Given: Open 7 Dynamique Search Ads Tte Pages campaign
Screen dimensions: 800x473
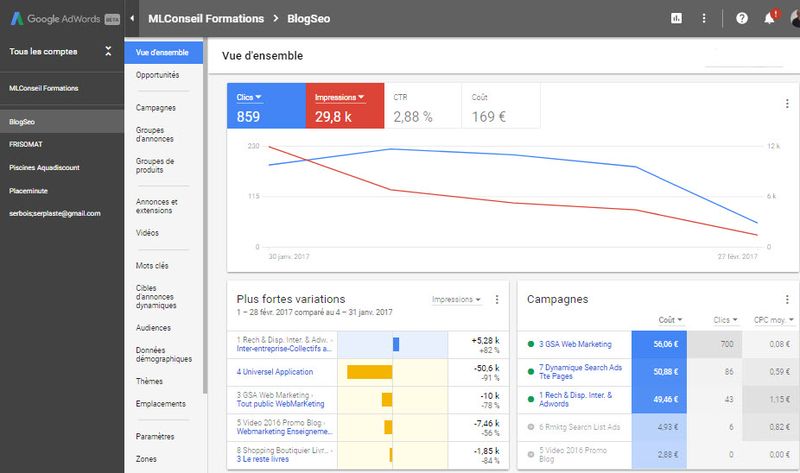Looking at the screenshot, I should 580,371.
